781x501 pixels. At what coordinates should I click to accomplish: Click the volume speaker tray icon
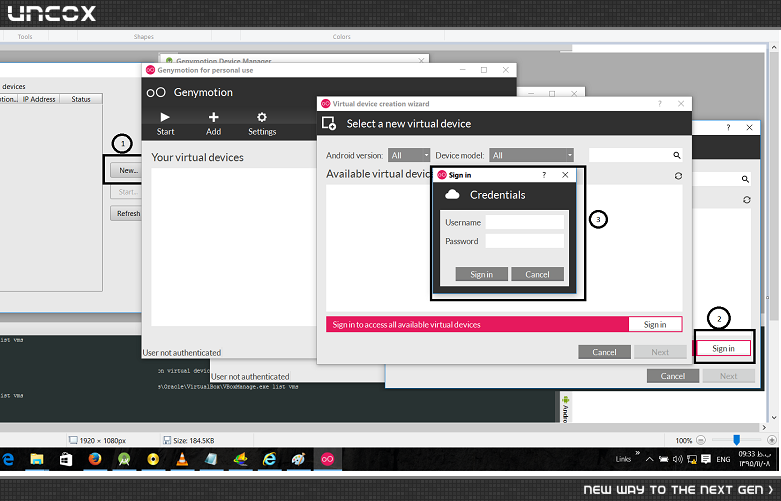pyautogui.click(x=677, y=459)
